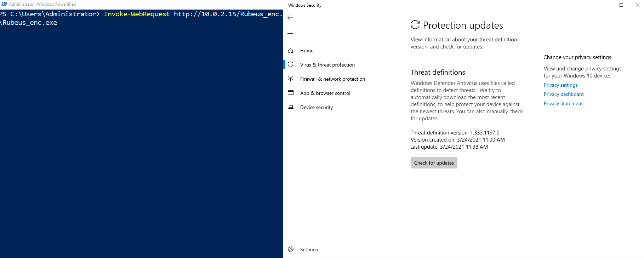
Task: Click the Rubeus_enc.exe text in PowerShell
Action: tap(30, 23)
